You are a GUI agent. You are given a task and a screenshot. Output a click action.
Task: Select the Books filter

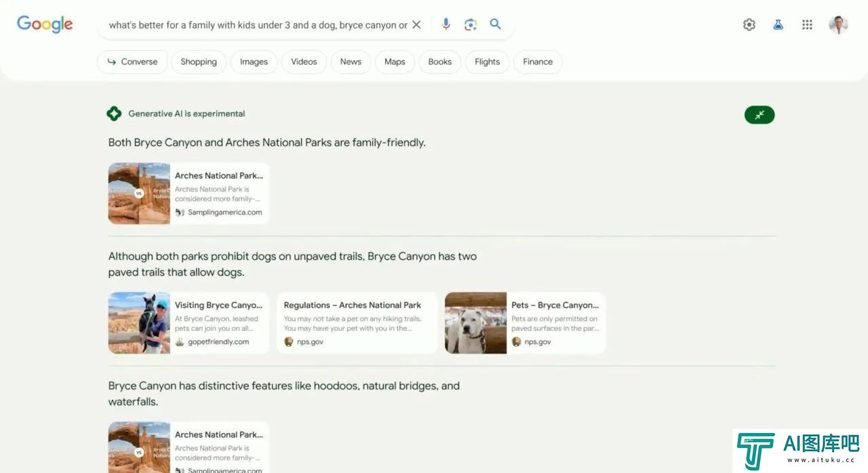point(439,62)
